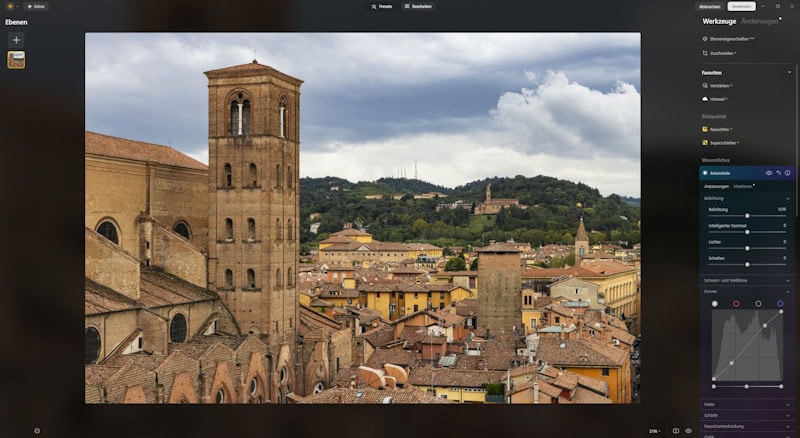Viewport: 800px width, 438px height.
Task: Switch to the Presets tab
Action: [381, 6]
